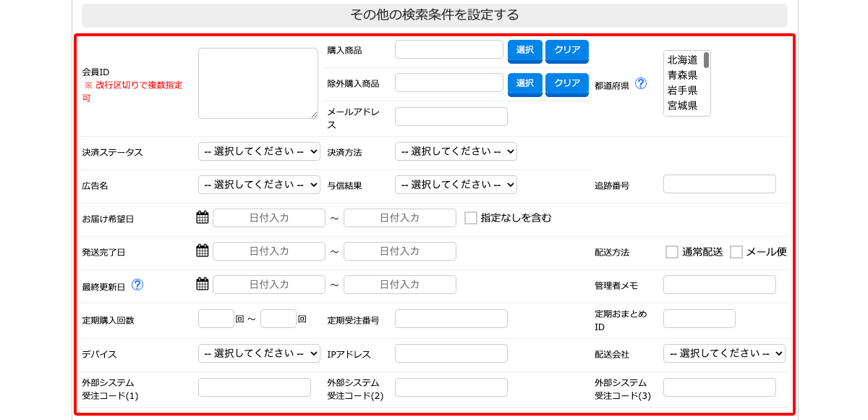868x420 pixels.
Task: Focus the 会員ID text area
Action: [x=258, y=83]
